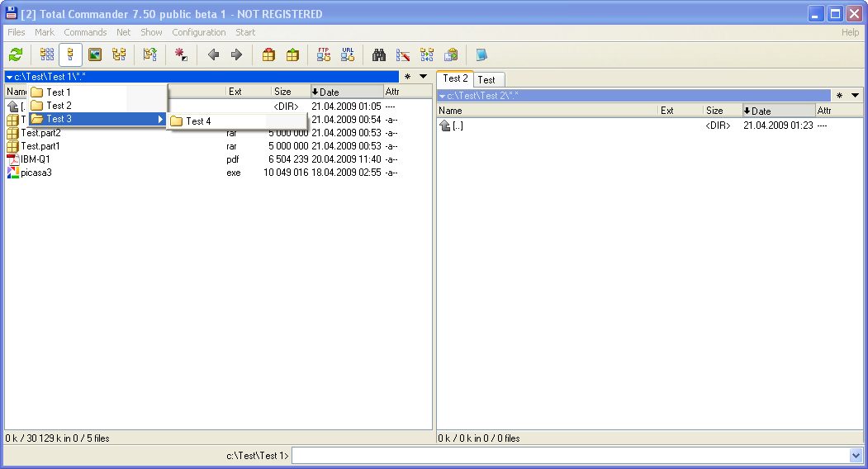
Task: Click the red asterisk toolbar icon
Action: 181,54
